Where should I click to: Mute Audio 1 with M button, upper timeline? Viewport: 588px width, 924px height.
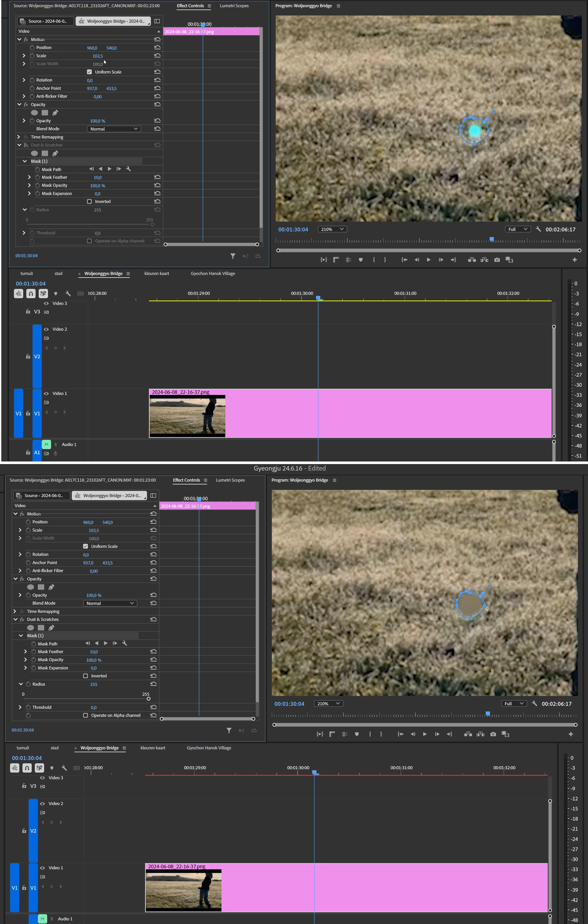pyautogui.click(x=46, y=444)
